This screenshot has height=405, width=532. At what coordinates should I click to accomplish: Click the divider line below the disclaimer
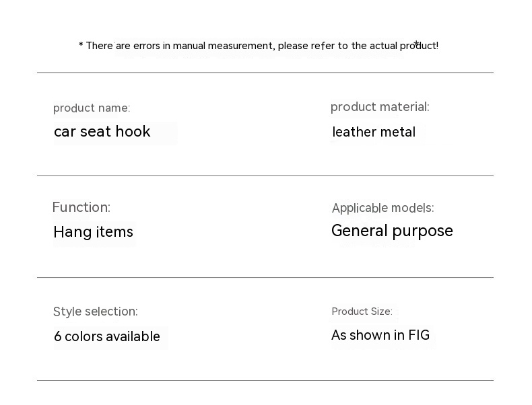coord(265,72)
